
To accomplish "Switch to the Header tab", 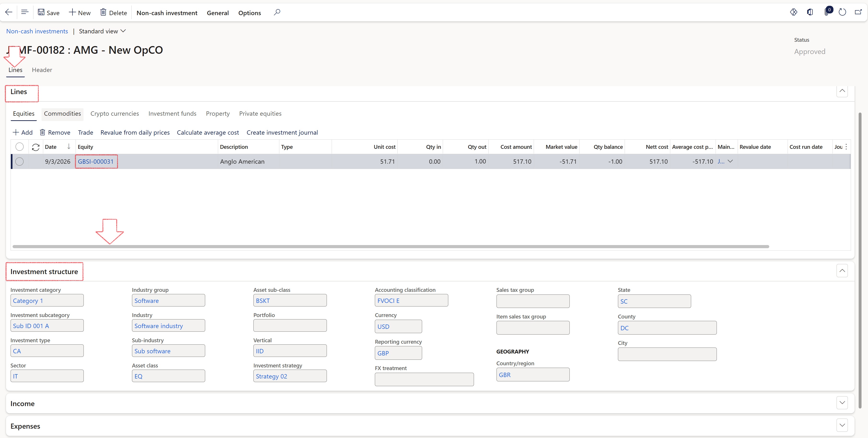I will [x=42, y=70].
